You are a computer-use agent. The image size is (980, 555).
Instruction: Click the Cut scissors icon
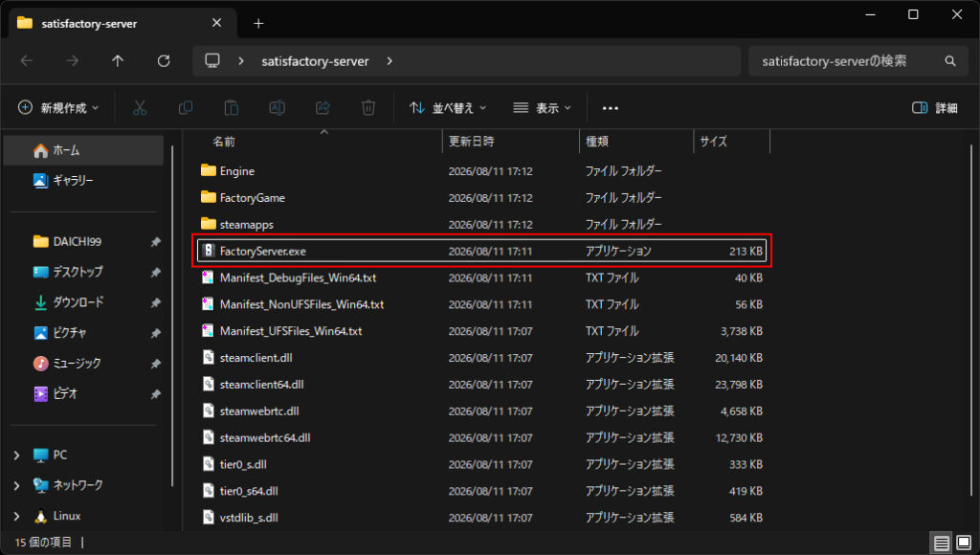140,108
